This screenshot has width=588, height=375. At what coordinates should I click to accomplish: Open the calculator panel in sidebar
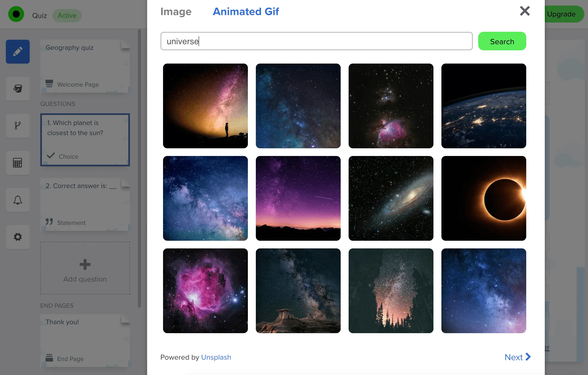(x=17, y=163)
